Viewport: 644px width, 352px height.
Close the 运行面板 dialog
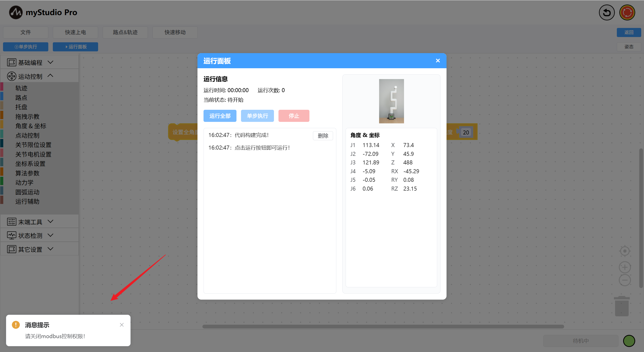(x=438, y=61)
